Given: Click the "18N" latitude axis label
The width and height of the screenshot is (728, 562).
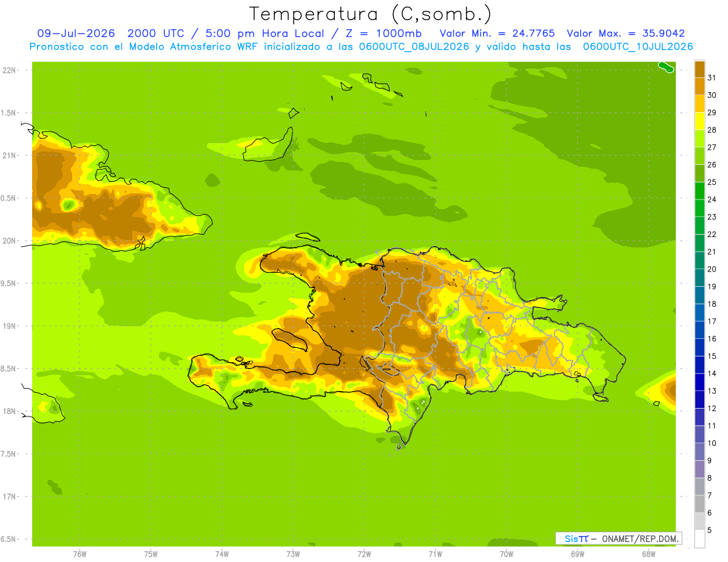Looking at the screenshot, I should point(9,411).
